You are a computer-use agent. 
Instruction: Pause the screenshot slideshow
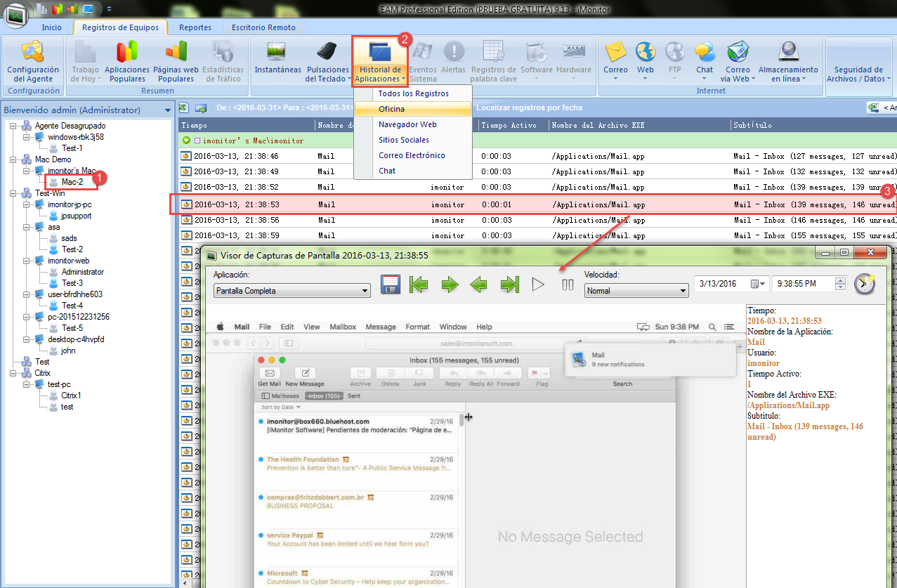click(568, 285)
